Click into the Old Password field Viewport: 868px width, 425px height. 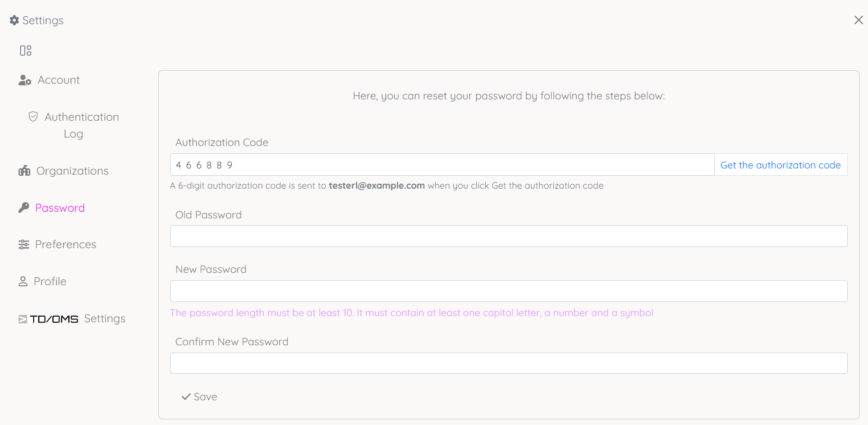tap(508, 236)
